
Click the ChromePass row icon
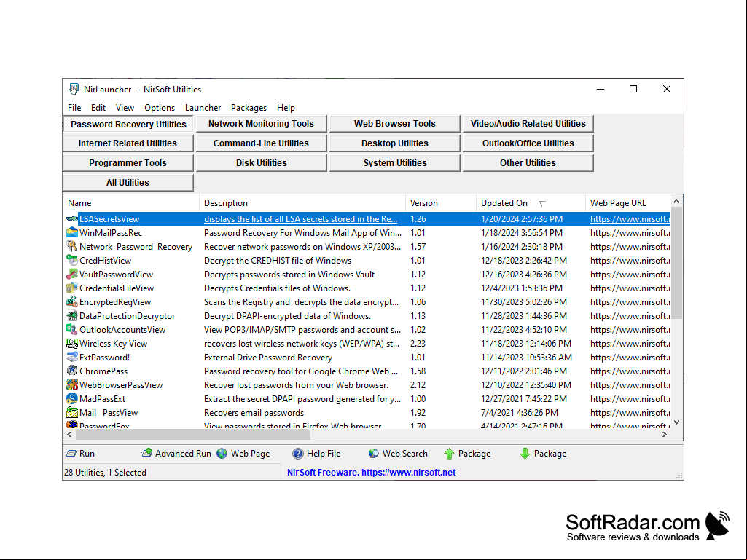72,371
